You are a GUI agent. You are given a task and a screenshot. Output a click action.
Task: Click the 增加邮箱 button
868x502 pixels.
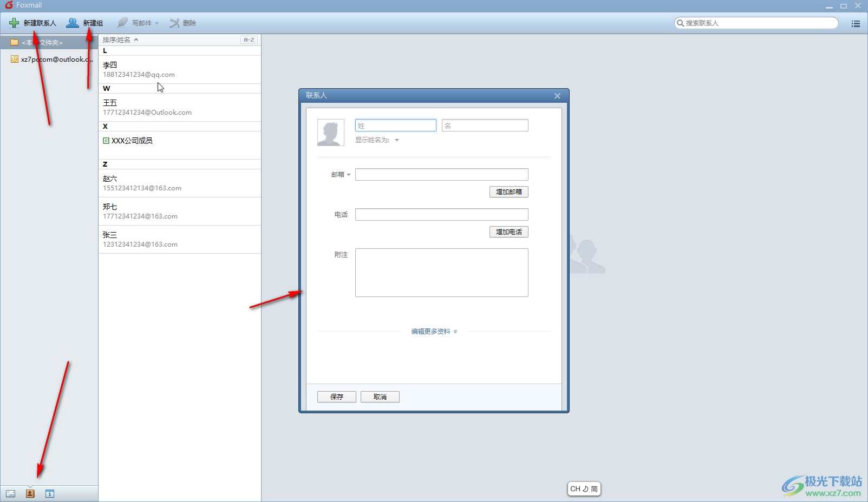tap(509, 191)
